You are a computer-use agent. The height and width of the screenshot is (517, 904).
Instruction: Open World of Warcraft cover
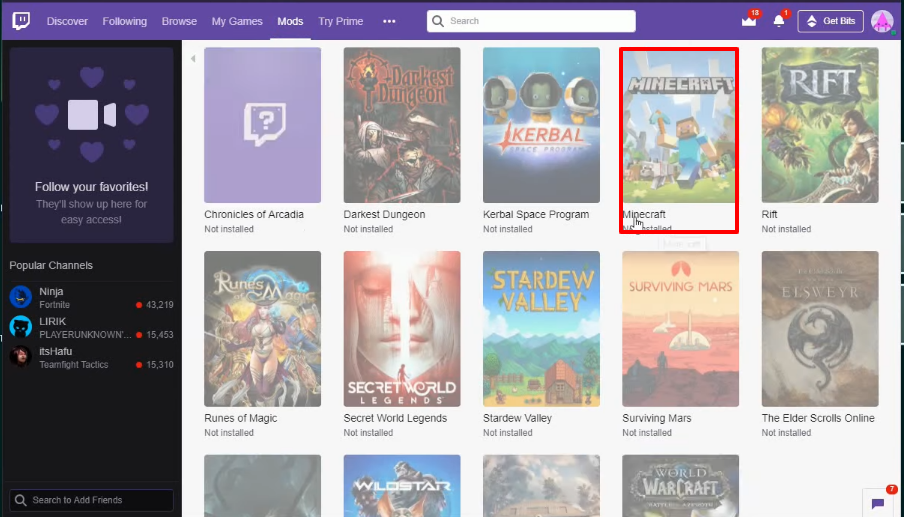[680, 486]
